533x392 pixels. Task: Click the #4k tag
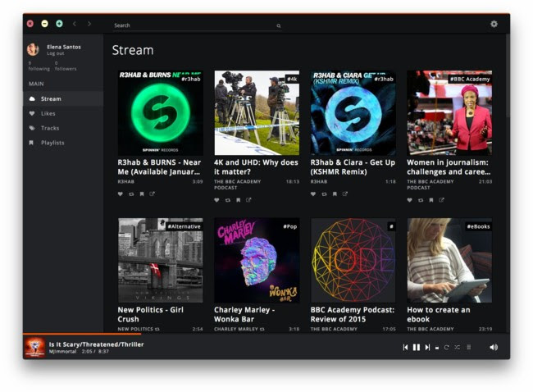(x=292, y=79)
